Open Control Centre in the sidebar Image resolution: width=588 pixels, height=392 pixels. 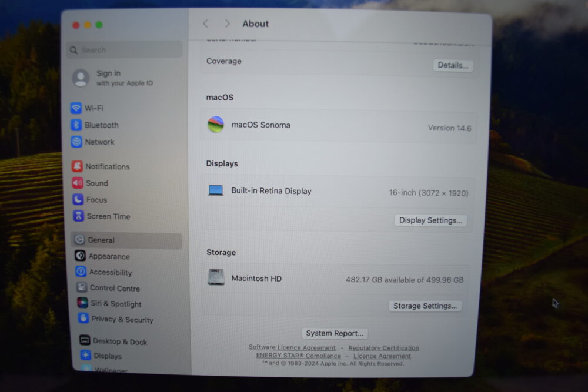tap(108, 288)
